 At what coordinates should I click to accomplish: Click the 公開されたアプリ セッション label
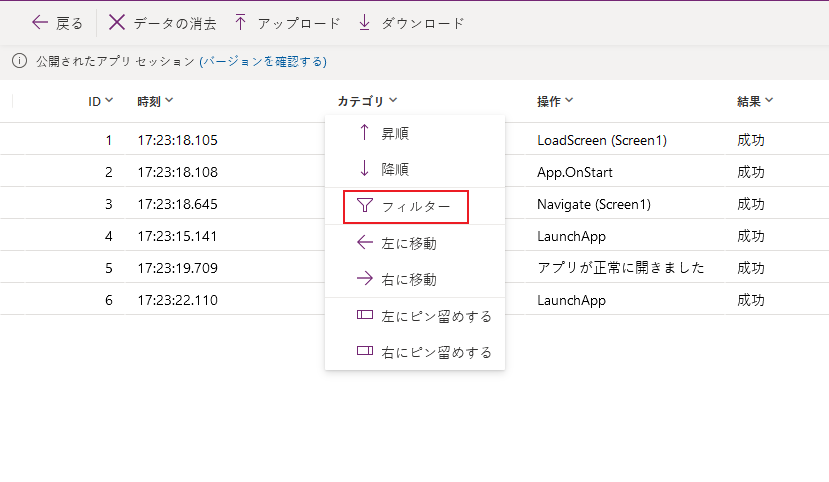pyautogui.click(x=115, y=61)
